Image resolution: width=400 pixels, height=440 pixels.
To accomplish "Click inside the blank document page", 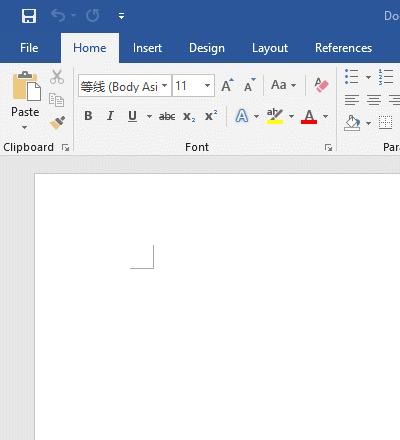I will click(217, 307).
